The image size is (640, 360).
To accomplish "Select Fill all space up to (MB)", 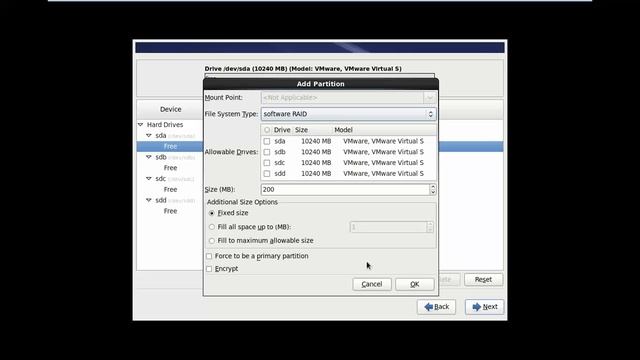I will click(x=211, y=227).
